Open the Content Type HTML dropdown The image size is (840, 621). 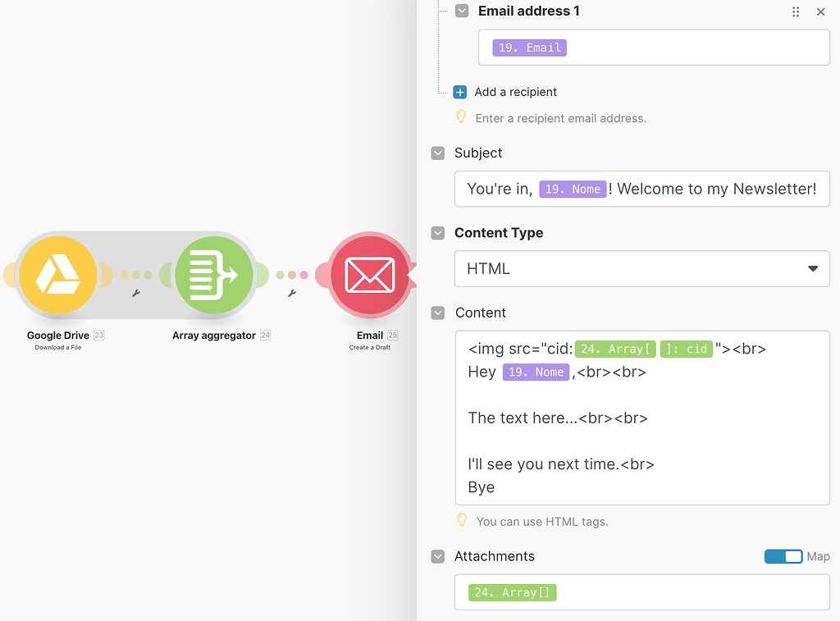pos(641,268)
